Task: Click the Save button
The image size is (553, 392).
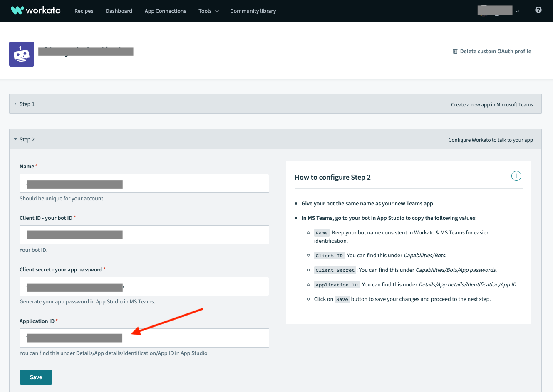Action: 36,377
